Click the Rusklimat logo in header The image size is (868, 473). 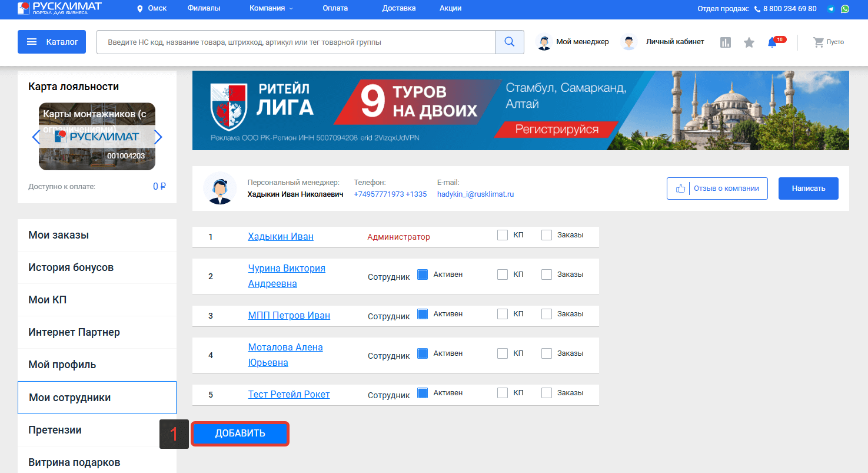pyautogui.click(x=59, y=8)
